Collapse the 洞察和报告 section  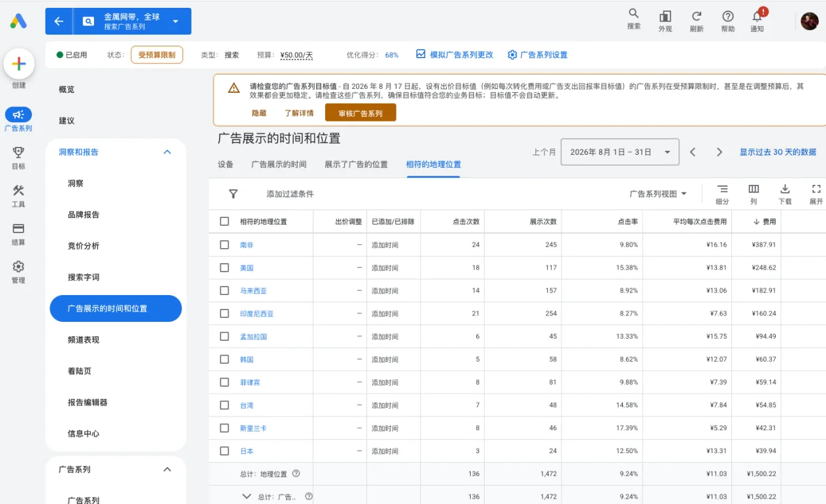coord(167,152)
